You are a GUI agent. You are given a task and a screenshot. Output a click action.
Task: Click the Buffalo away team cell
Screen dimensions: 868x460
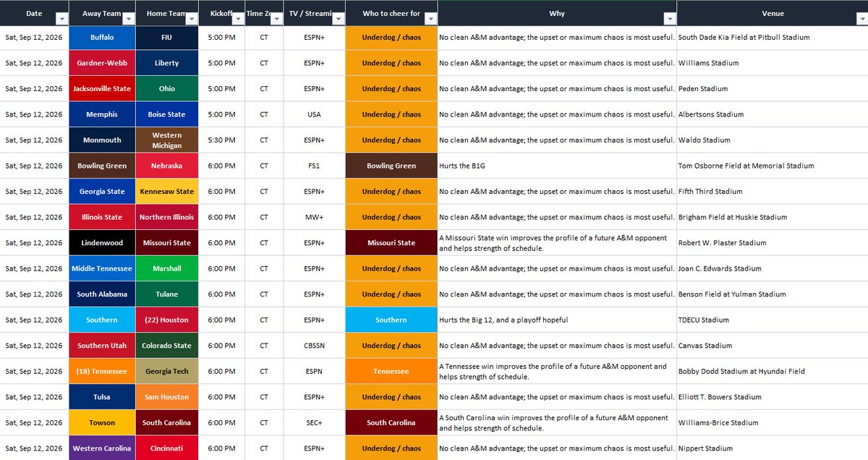tap(102, 37)
